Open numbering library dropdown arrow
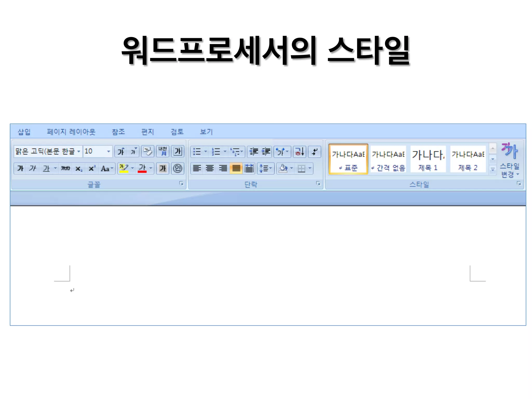Screen dimensions: 532x399 click(225, 151)
